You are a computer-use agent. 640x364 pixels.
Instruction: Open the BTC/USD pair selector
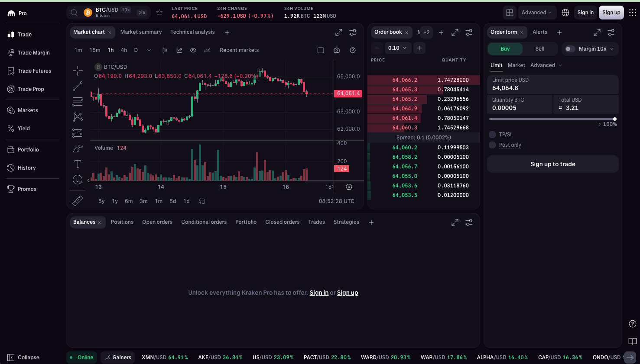click(x=109, y=13)
